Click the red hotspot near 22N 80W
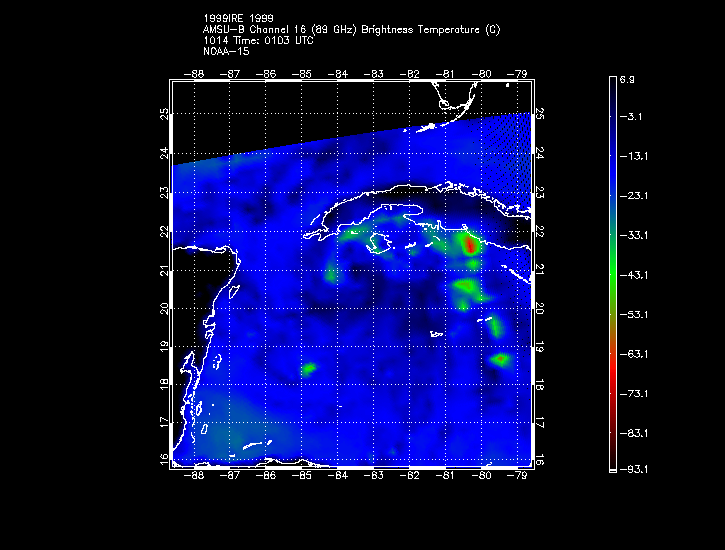Screen dimensions: 725x550 tap(470, 244)
